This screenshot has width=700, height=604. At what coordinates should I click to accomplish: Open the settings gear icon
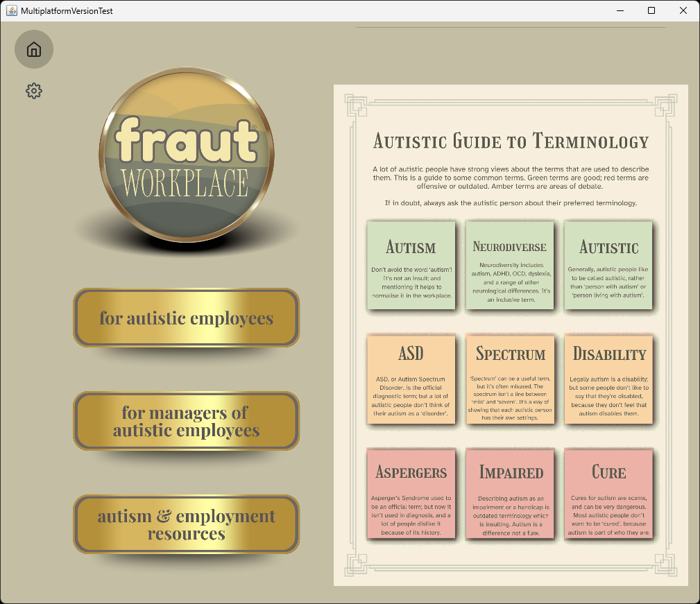click(34, 91)
